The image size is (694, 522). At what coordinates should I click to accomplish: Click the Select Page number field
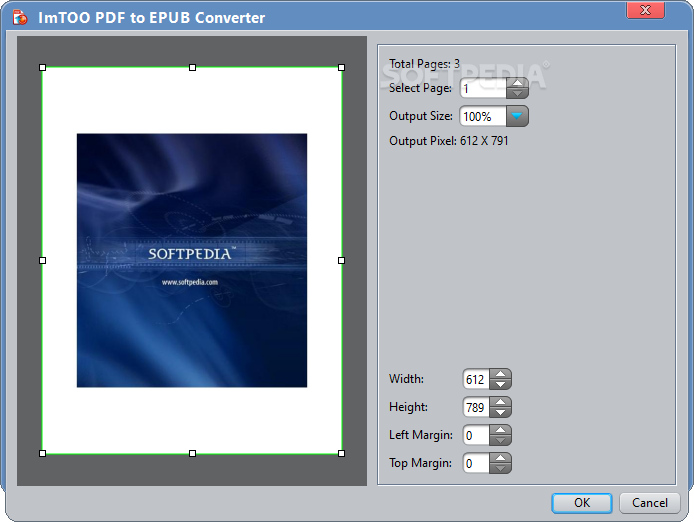pos(483,88)
